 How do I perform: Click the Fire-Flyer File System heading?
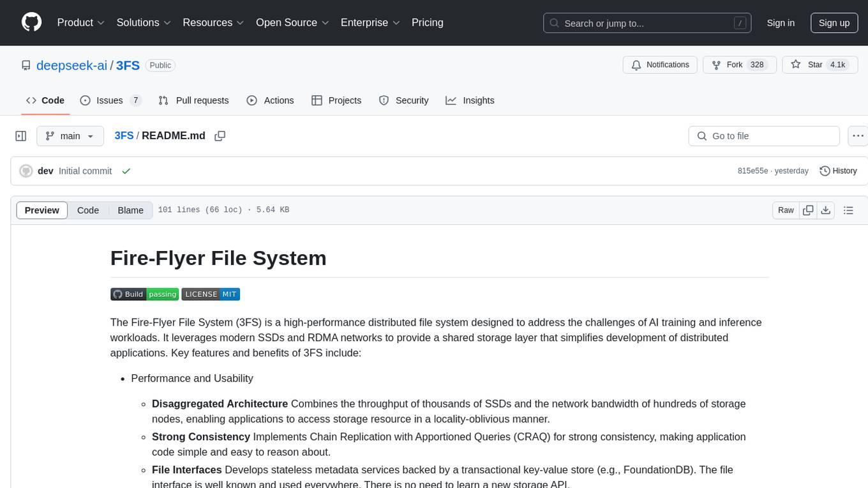(218, 258)
